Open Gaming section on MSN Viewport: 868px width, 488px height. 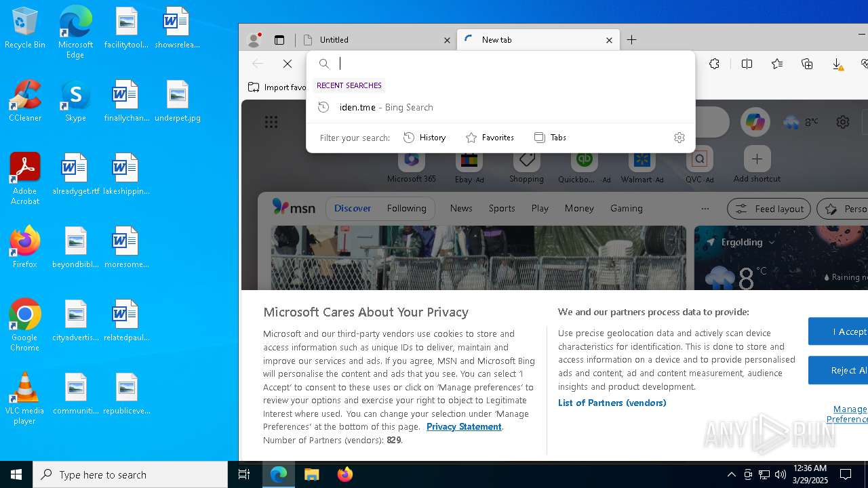(x=627, y=209)
